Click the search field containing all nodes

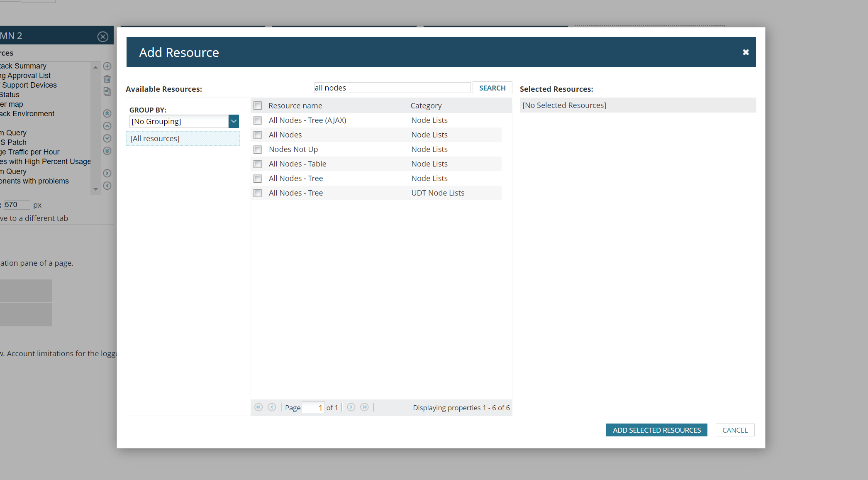[392, 88]
